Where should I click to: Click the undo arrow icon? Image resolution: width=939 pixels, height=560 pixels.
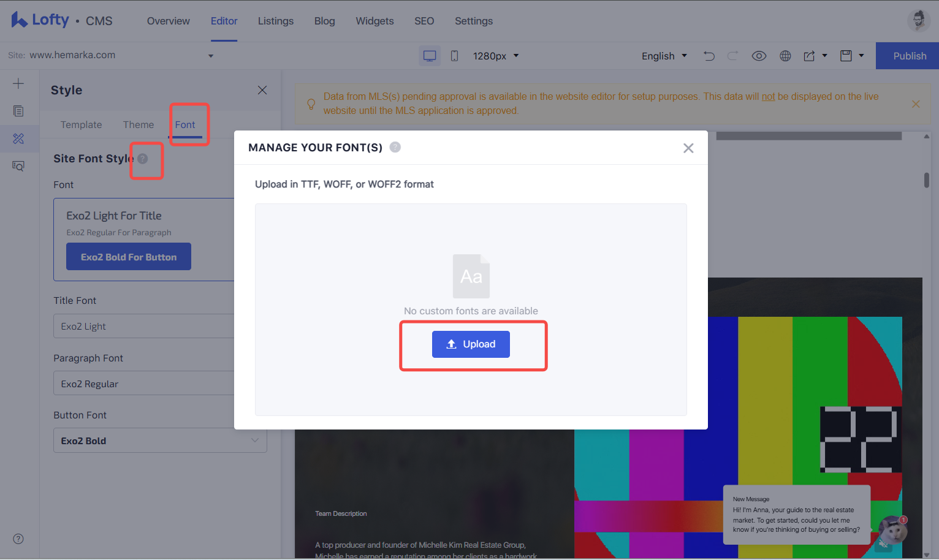tap(709, 56)
